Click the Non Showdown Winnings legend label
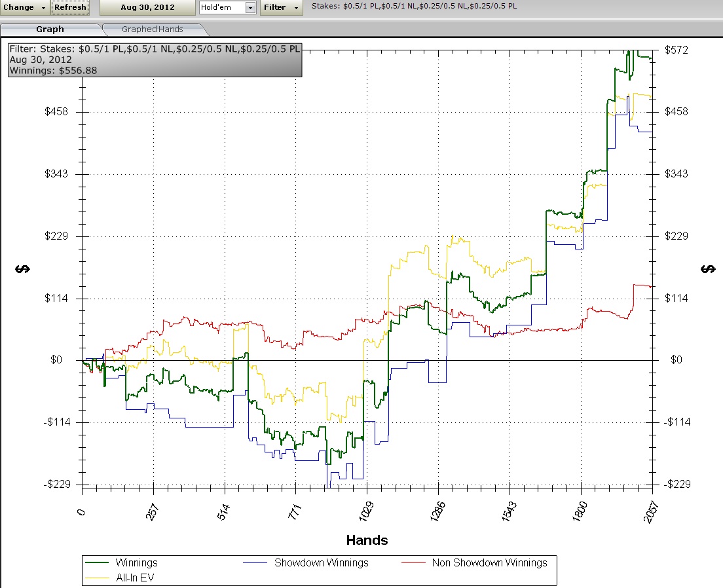The width and height of the screenshot is (723, 588). tap(489, 562)
